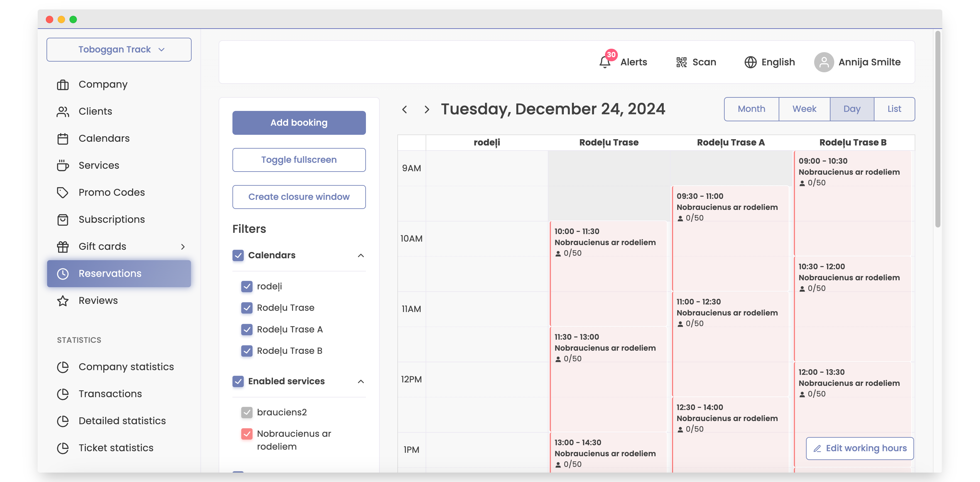The image size is (980, 482).
Task: Uncheck the Rodeļu Trase B checkbox
Action: 247,351
